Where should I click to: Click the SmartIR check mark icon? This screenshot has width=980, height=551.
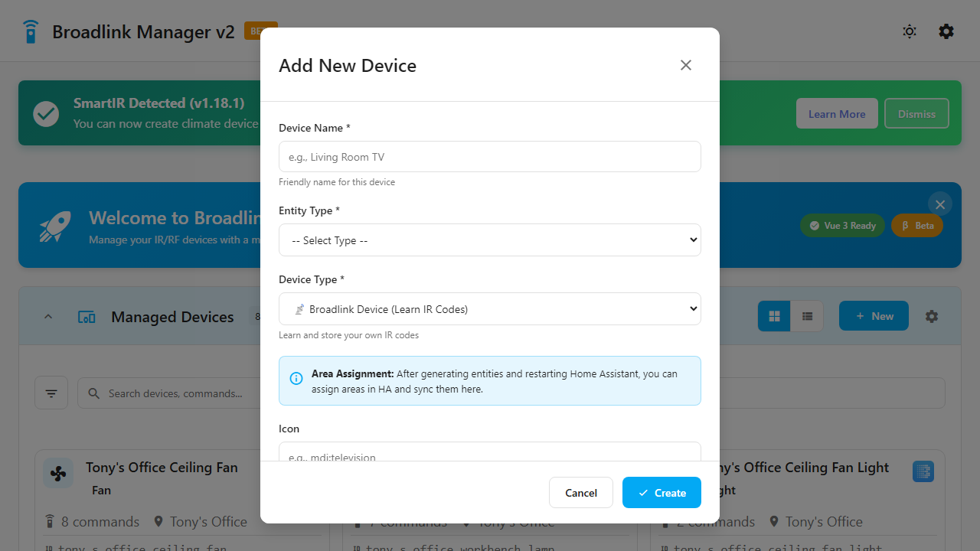point(46,113)
